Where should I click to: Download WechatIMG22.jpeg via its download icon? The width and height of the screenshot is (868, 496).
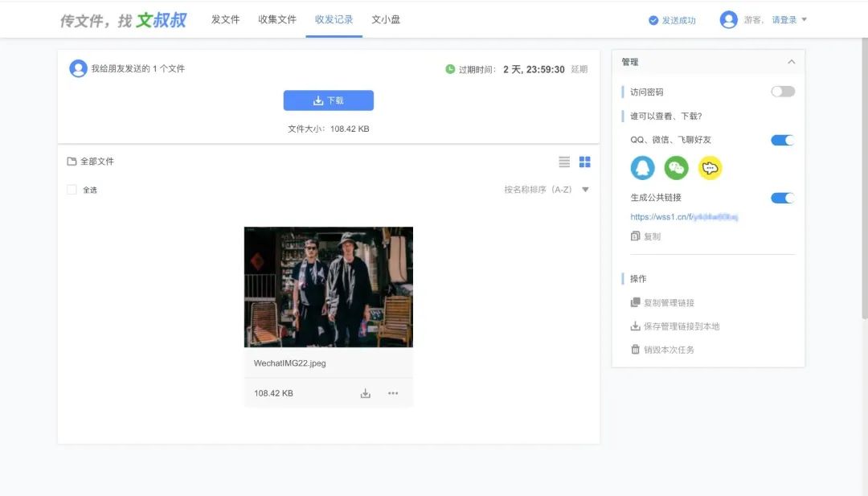pyautogui.click(x=366, y=393)
